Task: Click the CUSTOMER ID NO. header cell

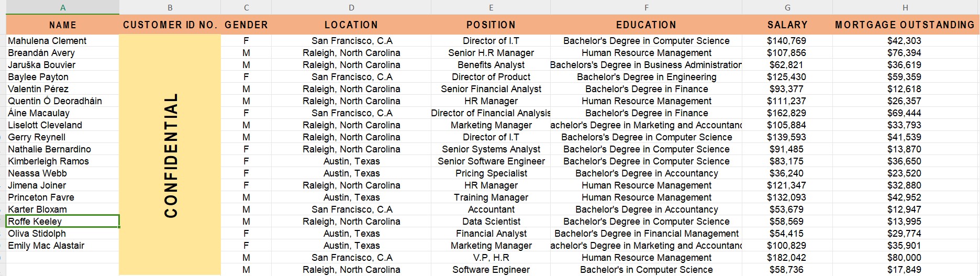Action: 170,25
